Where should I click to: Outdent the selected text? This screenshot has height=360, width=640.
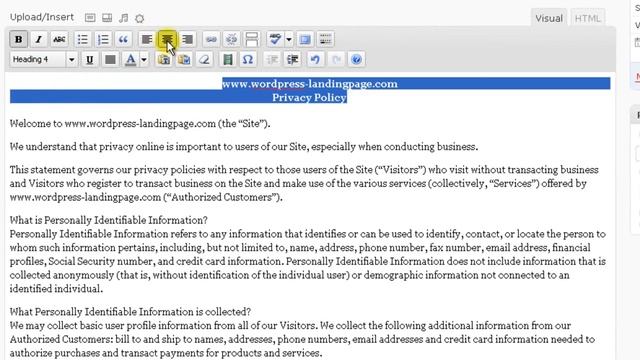click(272, 60)
